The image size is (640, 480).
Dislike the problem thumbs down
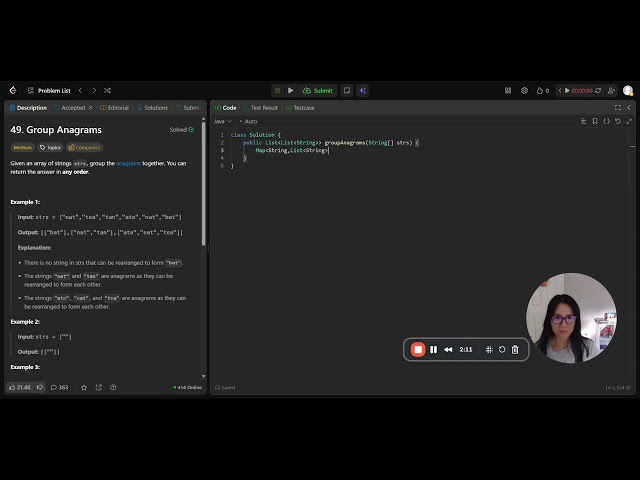(40, 387)
